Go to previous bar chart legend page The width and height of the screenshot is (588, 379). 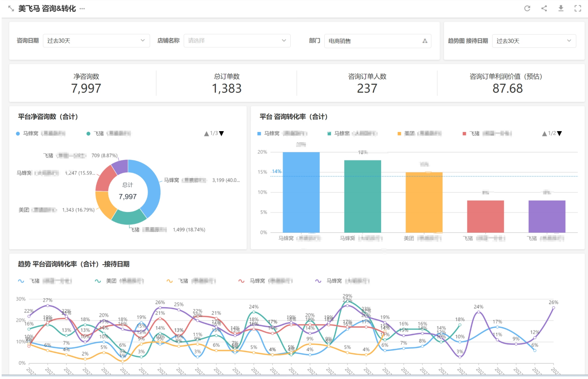(x=544, y=134)
